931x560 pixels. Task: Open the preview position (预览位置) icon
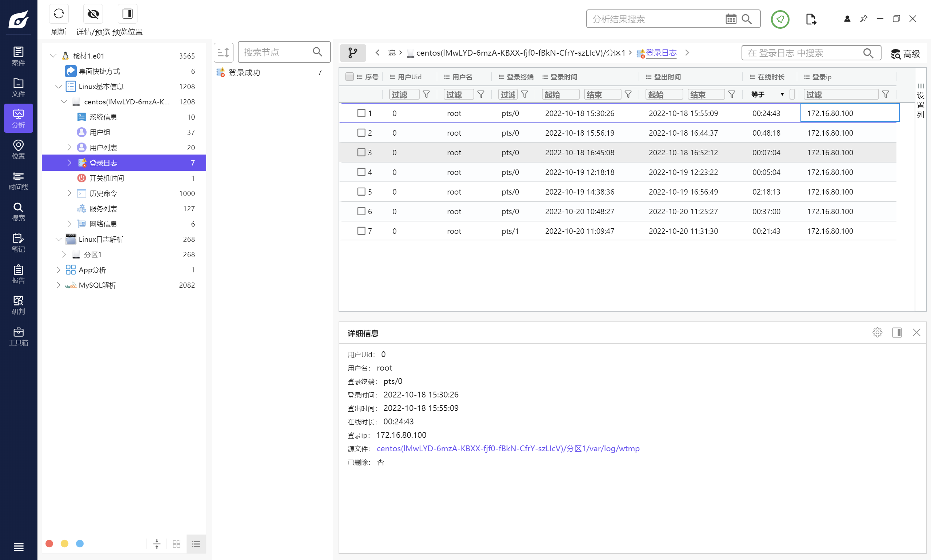click(128, 14)
